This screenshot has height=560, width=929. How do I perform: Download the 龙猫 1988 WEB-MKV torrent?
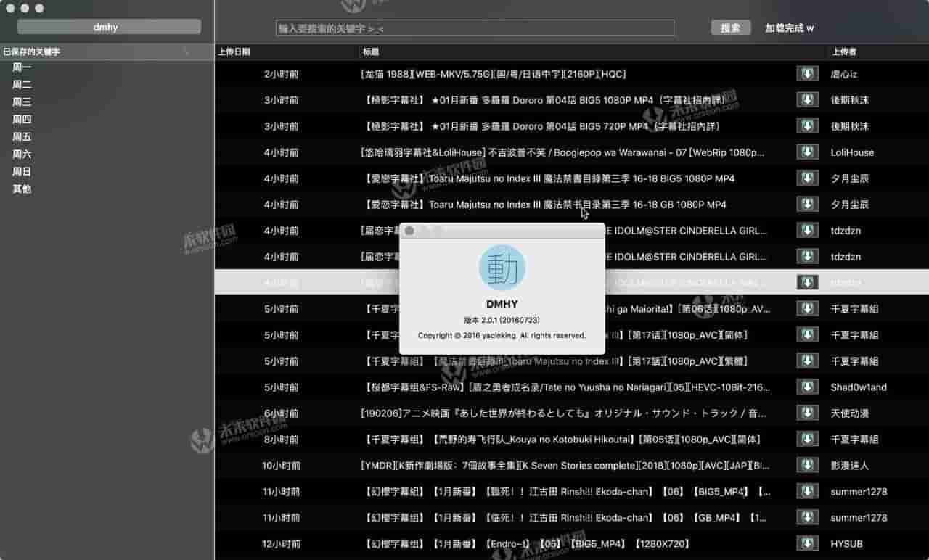click(807, 74)
